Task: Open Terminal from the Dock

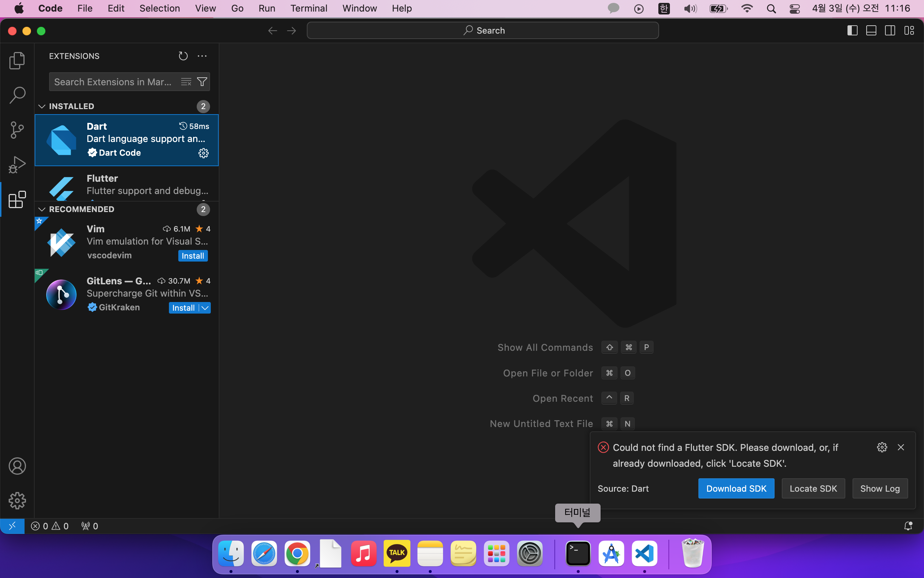Action: click(x=578, y=553)
